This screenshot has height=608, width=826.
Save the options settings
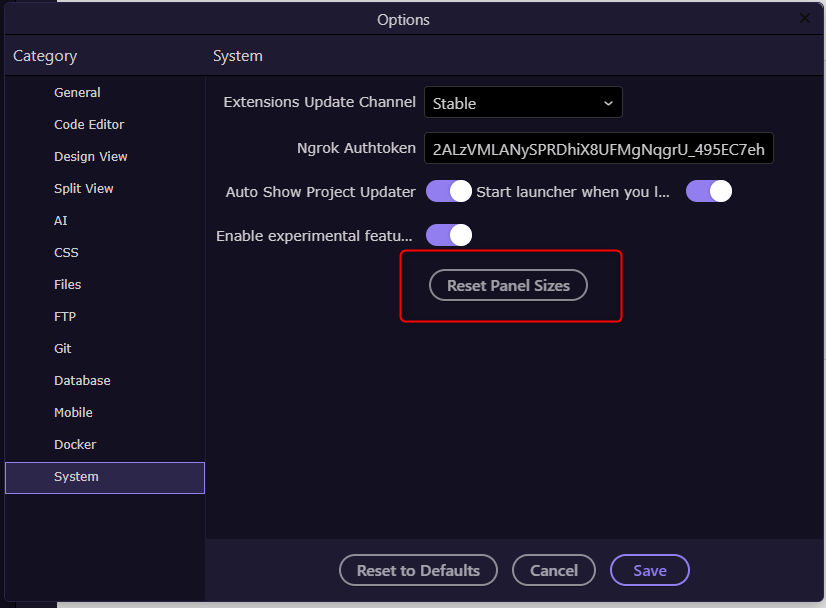650,570
